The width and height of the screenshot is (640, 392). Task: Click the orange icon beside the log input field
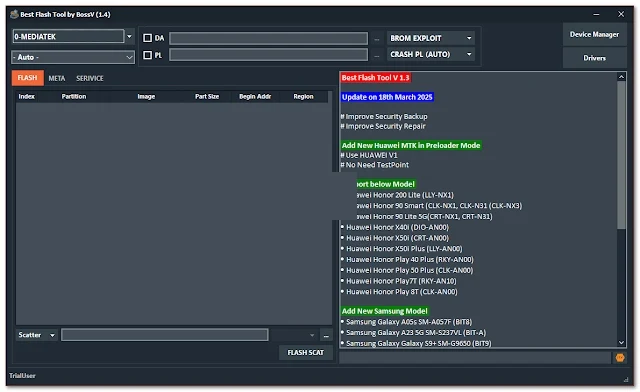tap(620, 358)
